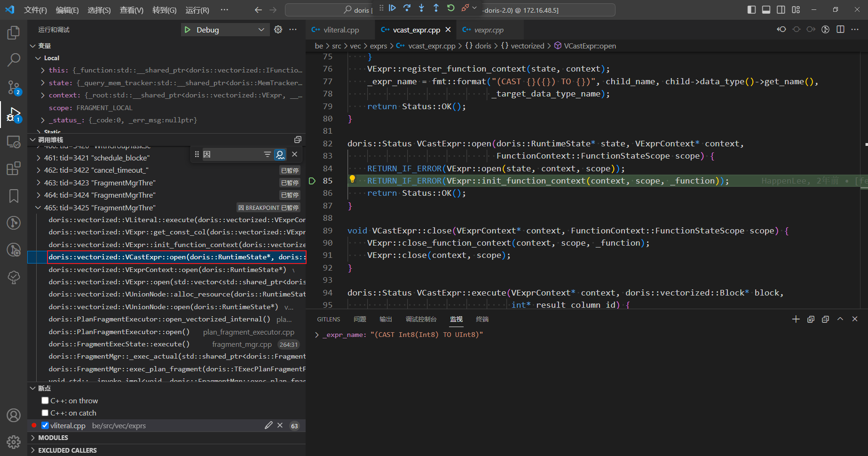868x456 pixels.
Task: Enable the 'C++: on throw' breakpoint
Action: (45, 400)
